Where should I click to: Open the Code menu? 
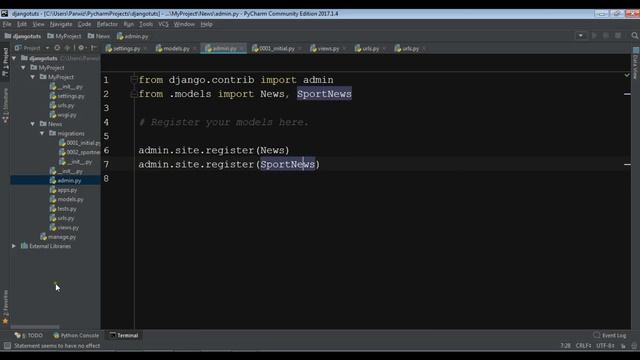click(84, 24)
